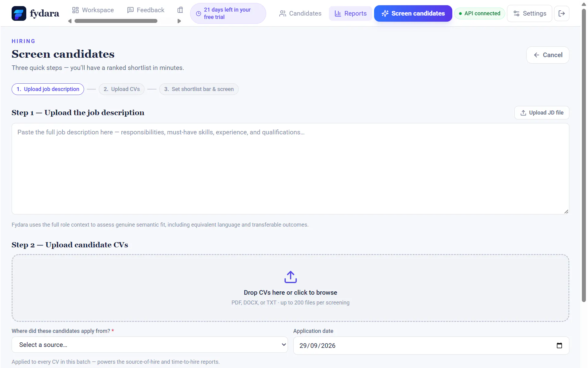Select step 2 Upload CVs
This screenshot has width=588, height=368.
point(122,89)
